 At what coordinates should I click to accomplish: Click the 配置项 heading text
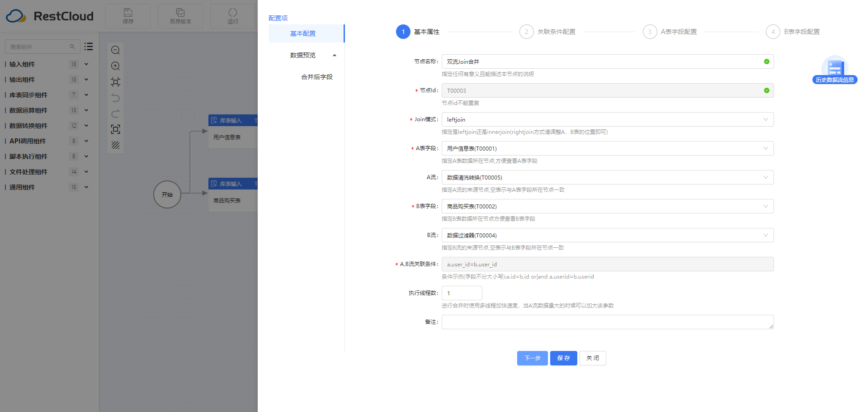coord(278,18)
